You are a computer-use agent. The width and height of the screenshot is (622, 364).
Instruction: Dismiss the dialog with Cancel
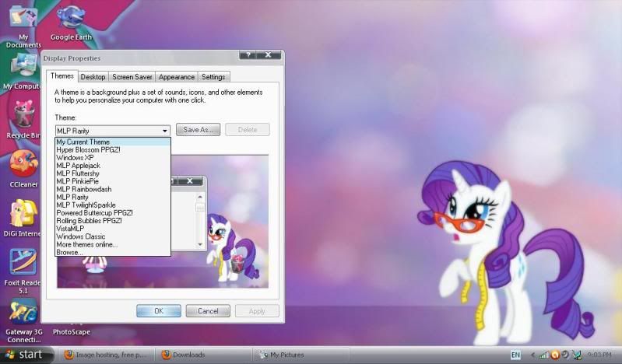pyautogui.click(x=208, y=311)
